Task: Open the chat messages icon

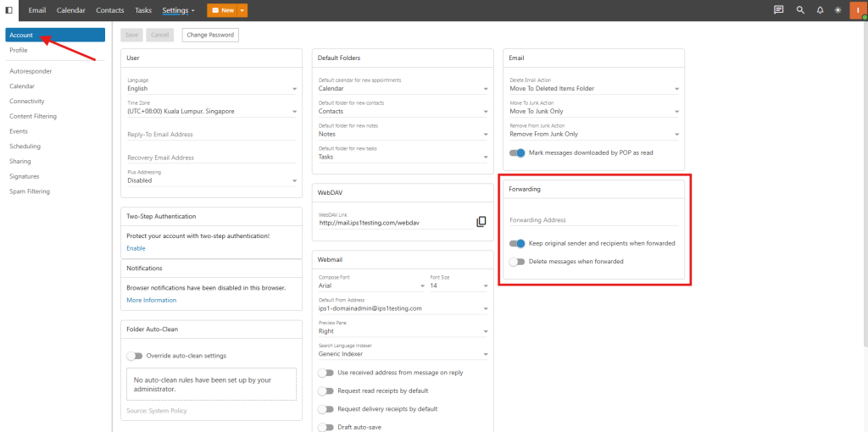Action: (778, 10)
